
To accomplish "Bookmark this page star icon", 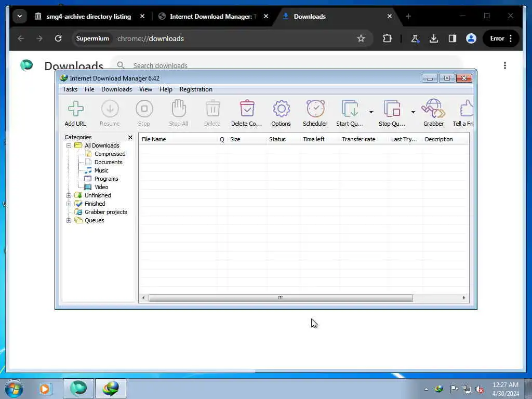I will click(x=361, y=38).
